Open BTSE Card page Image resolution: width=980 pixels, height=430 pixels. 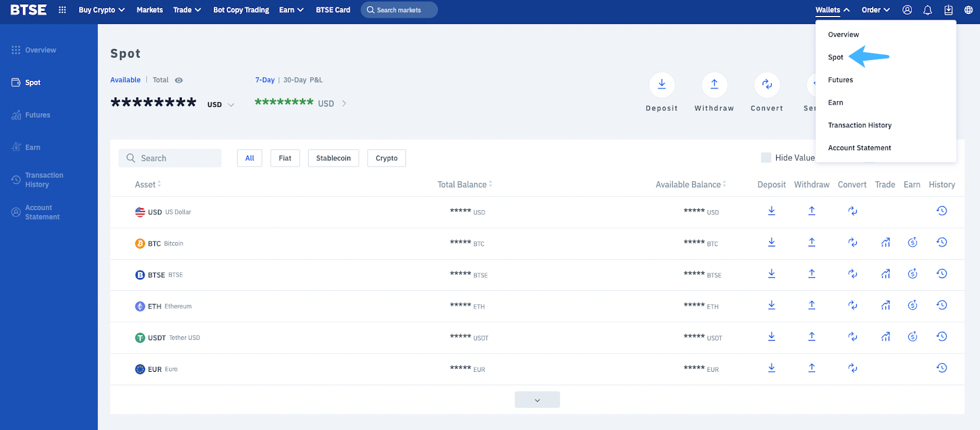(333, 10)
